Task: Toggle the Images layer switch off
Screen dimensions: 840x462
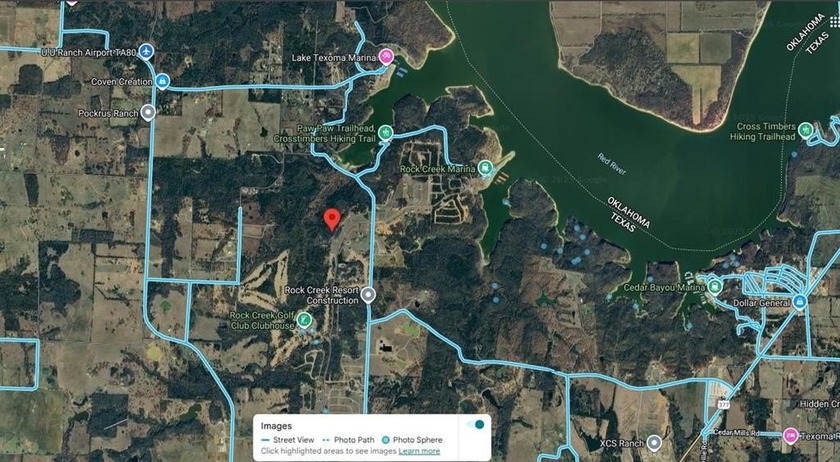Action: 475,424
